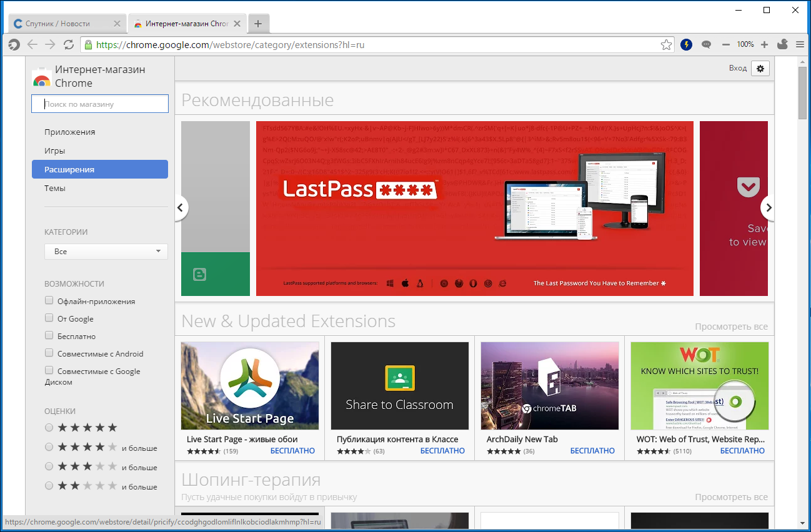The image size is (811, 532).
Task: Click the Рекомендованные heading
Action: (x=257, y=100)
